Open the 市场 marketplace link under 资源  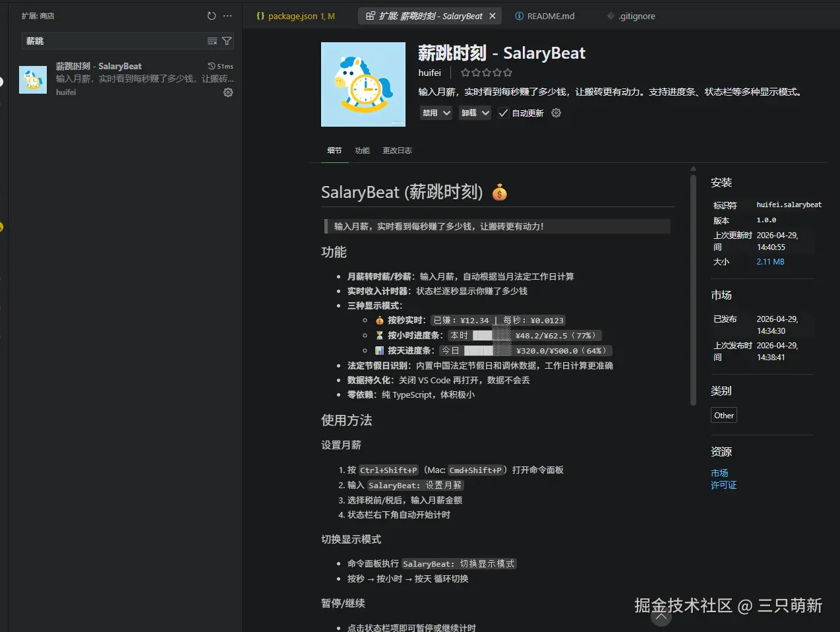718,472
